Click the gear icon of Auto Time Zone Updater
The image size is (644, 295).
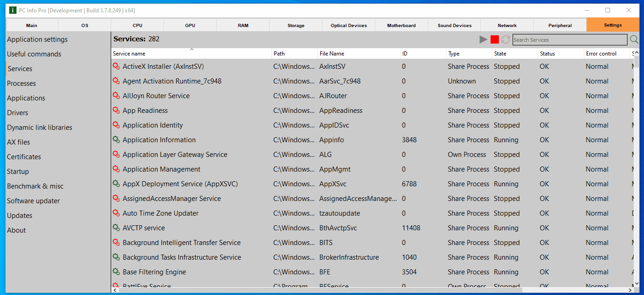[x=116, y=213]
